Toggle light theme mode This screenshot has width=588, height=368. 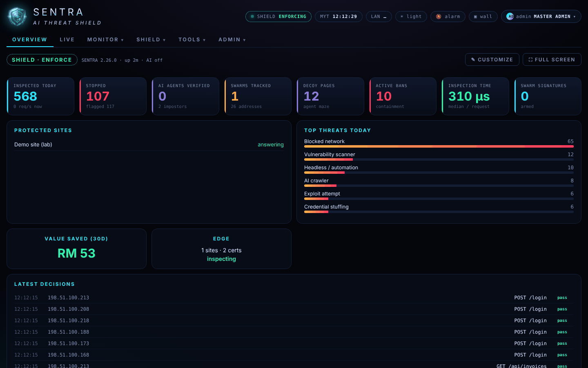coord(411,16)
